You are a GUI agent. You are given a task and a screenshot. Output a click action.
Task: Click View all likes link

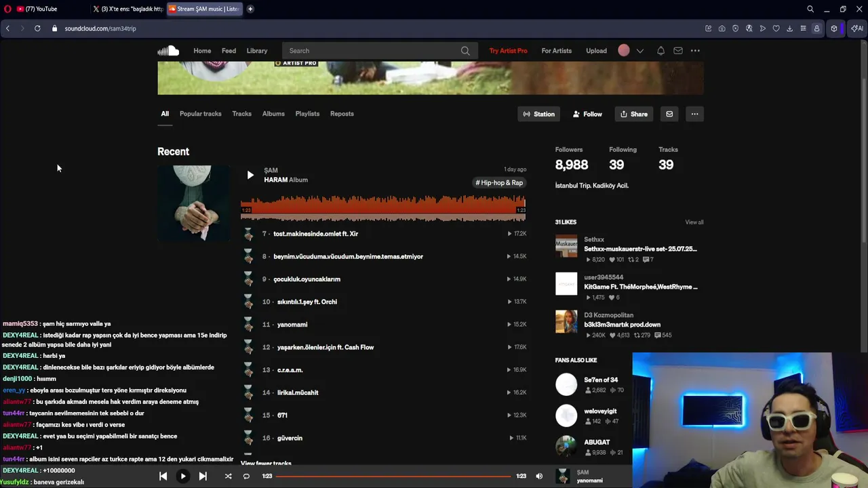coord(694,222)
